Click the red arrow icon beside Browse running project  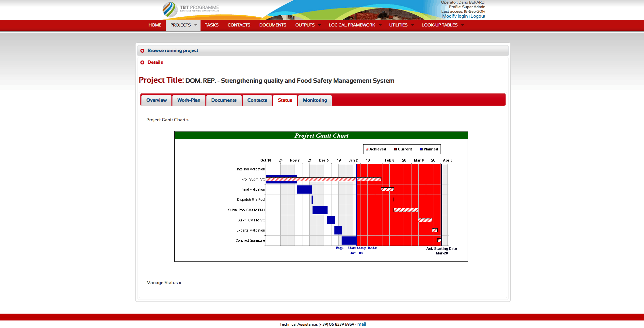coord(142,51)
